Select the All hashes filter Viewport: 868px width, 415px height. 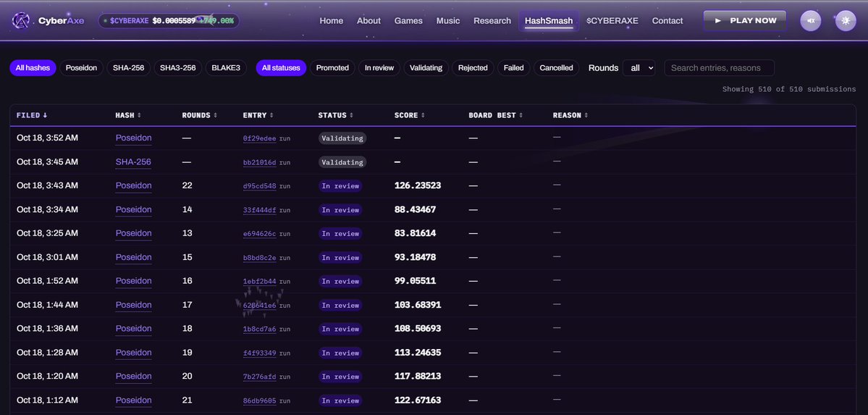pos(33,68)
